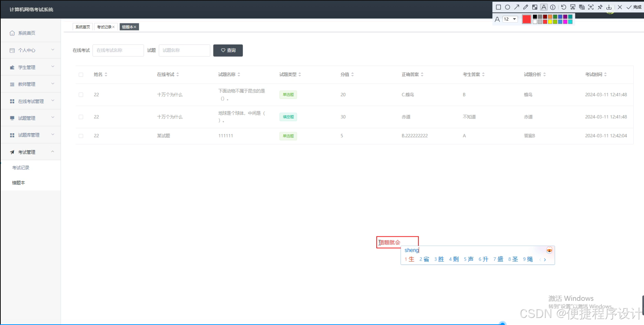The image size is (644, 325).
Task: Pick the yellow color swatch
Action: 550,22
